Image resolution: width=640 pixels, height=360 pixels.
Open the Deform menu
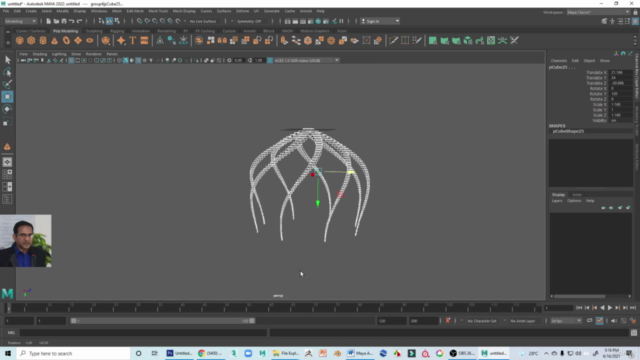click(242, 11)
